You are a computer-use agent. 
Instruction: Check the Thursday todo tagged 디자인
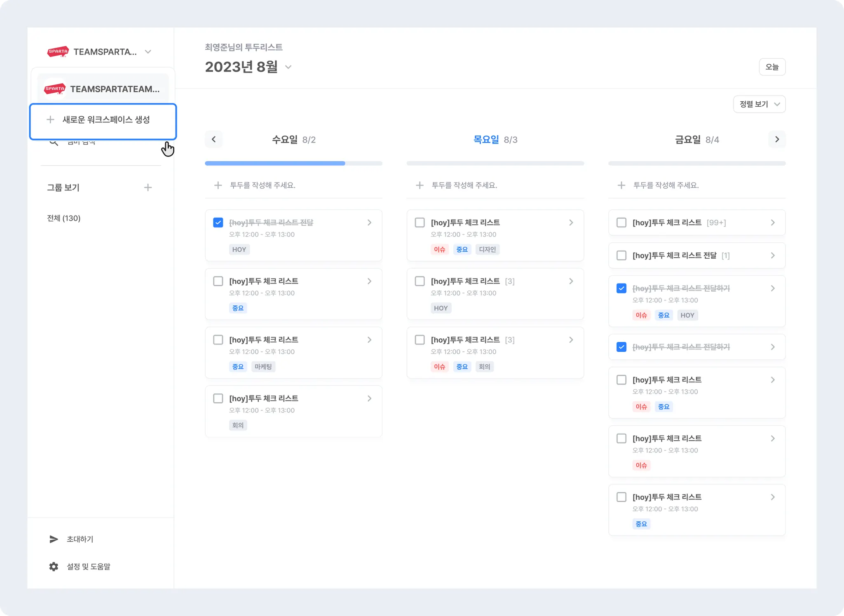(420, 223)
